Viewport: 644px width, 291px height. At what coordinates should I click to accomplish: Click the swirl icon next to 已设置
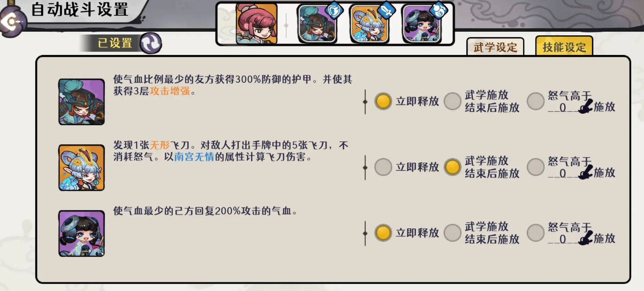coord(150,43)
